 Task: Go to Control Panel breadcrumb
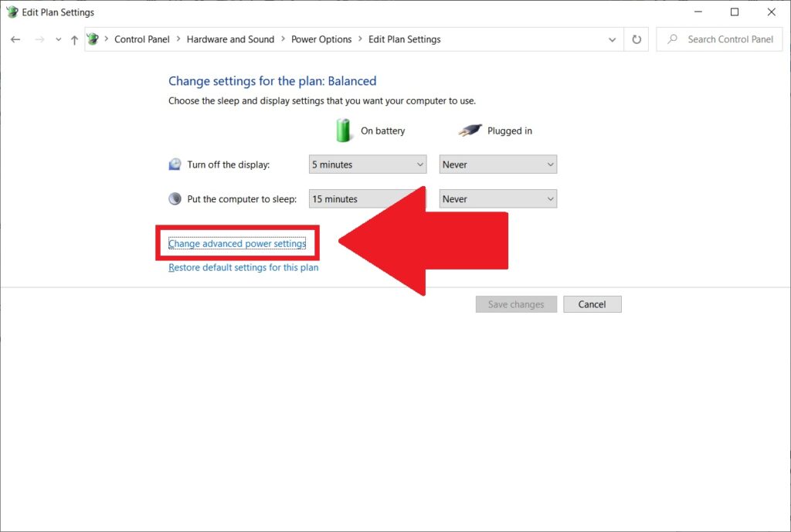141,39
